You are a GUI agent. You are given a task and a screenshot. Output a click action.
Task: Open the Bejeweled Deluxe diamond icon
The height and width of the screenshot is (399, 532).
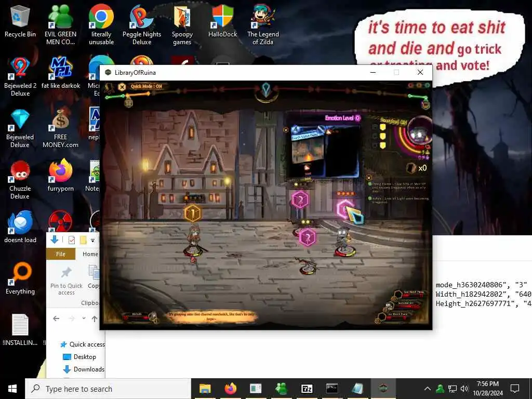click(20, 128)
